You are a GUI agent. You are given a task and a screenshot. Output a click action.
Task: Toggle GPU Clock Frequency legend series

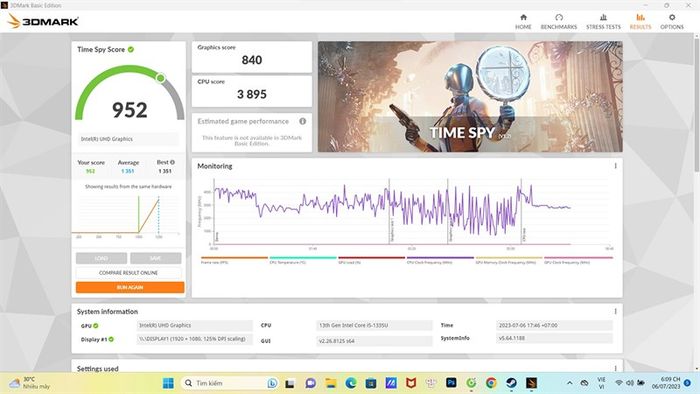pos(579,260)
